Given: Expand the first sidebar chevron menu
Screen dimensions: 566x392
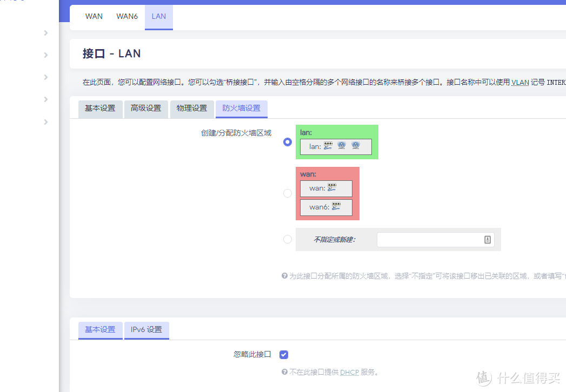Looking at the screenshot, I should (45, 33).
